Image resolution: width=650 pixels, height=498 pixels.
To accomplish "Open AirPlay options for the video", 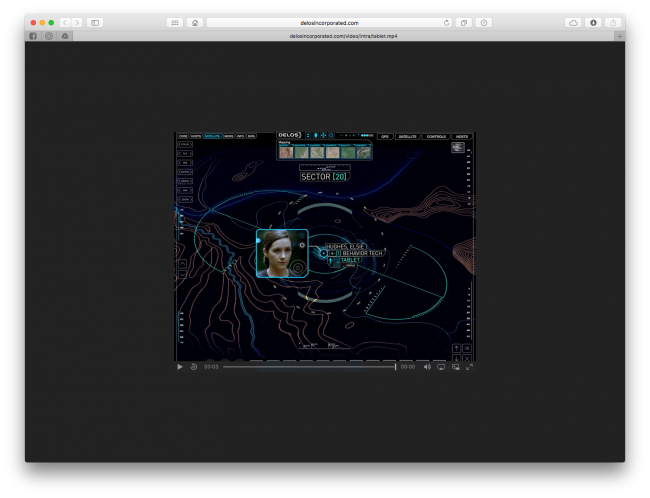I will (x=441, y=367).
